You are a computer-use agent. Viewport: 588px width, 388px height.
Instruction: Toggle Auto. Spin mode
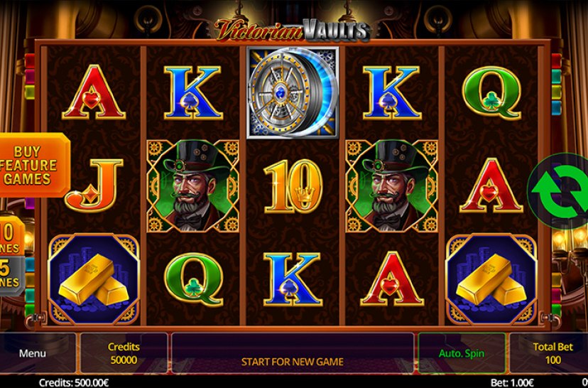pyautogui.click(x=462, y=353)
